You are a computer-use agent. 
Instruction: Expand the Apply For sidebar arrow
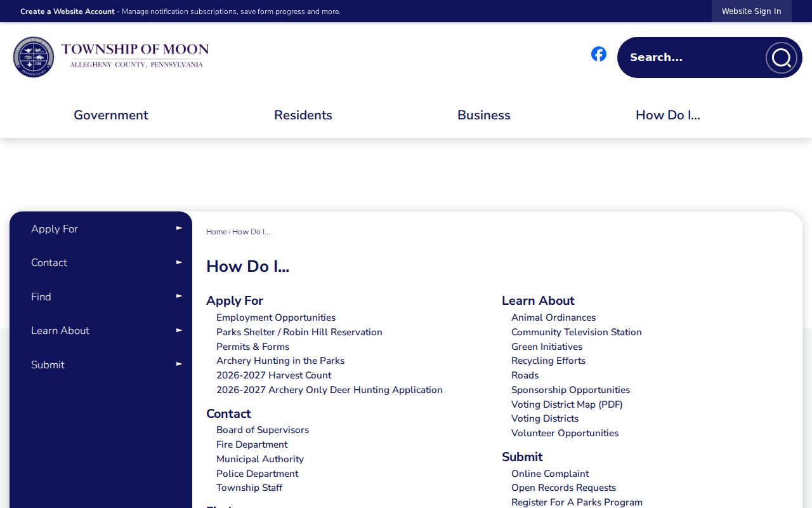coord(179,228)
